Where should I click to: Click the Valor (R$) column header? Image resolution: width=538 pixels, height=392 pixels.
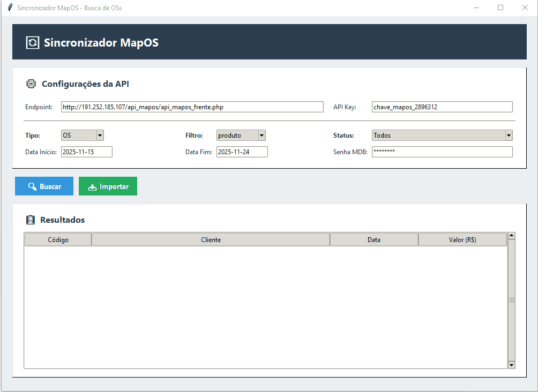[462, 240]
